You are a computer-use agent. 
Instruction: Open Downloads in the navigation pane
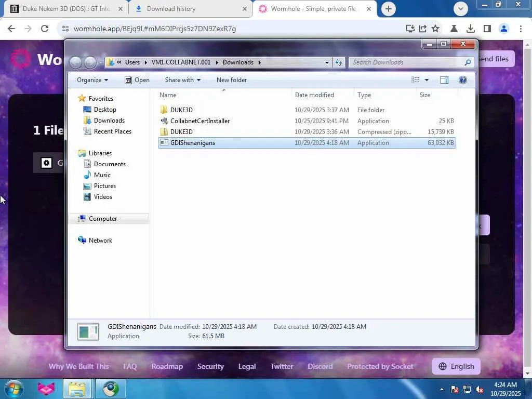click(x=109, y=121)
